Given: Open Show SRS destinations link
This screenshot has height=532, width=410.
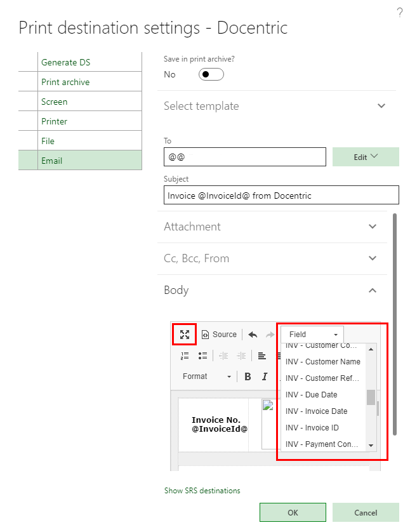Looking at the screenshot, I should coord(202,491).
